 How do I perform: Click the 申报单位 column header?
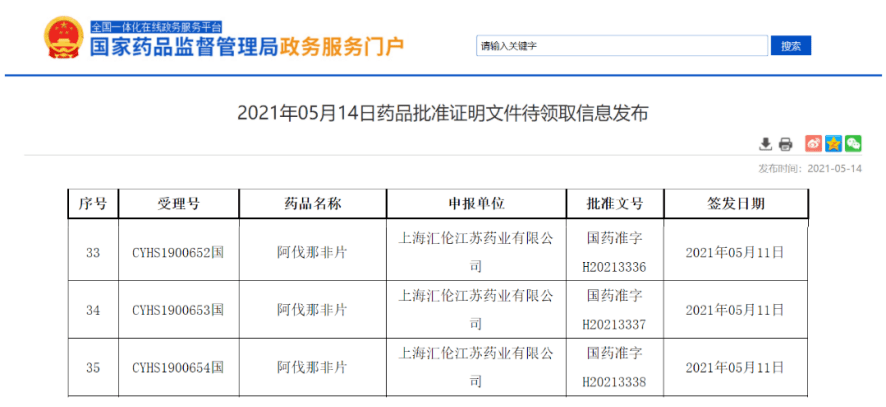pos(476,204)
